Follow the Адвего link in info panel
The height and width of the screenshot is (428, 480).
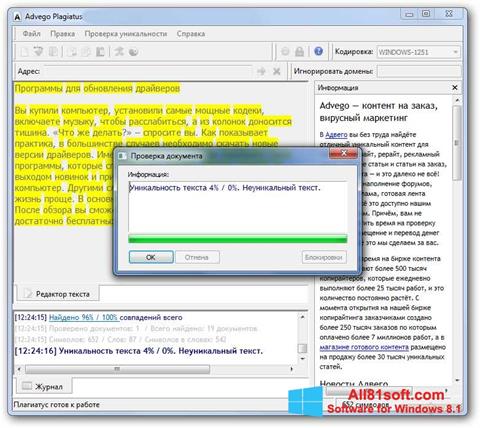click(x=336, y=135)
